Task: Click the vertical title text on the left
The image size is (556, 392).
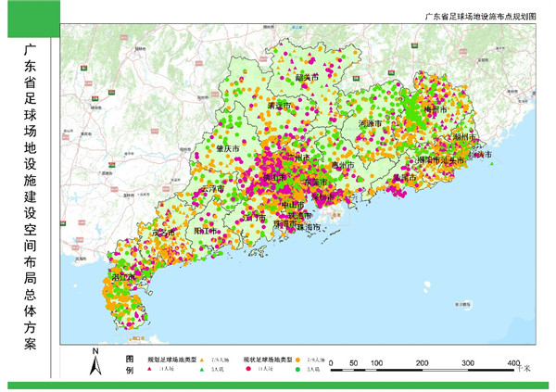Action: tap(28, 195)
